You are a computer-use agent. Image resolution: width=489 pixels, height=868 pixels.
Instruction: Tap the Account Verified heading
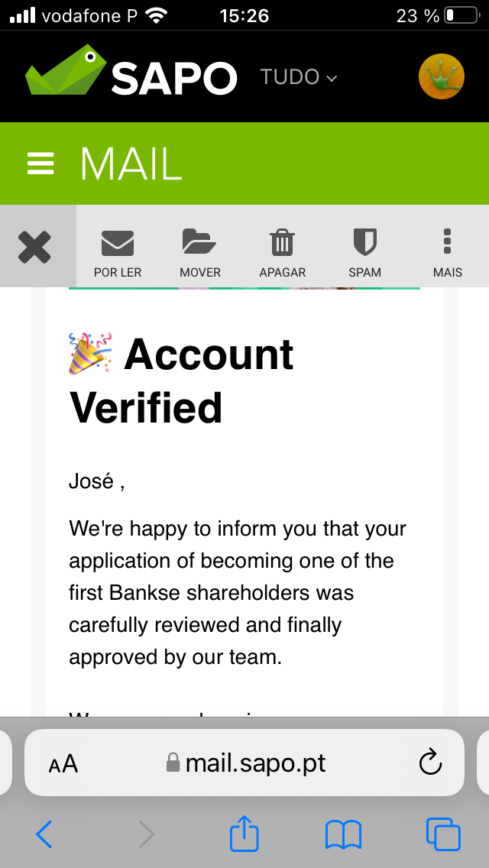click(x=182, y=381)
